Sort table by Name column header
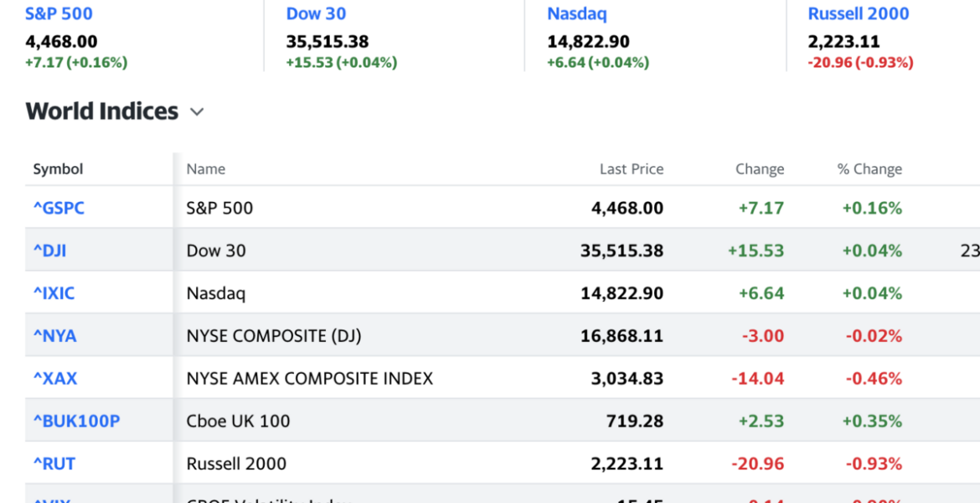Screen dimensions: 980x503 pyautogui.click(x=205, y=169)
